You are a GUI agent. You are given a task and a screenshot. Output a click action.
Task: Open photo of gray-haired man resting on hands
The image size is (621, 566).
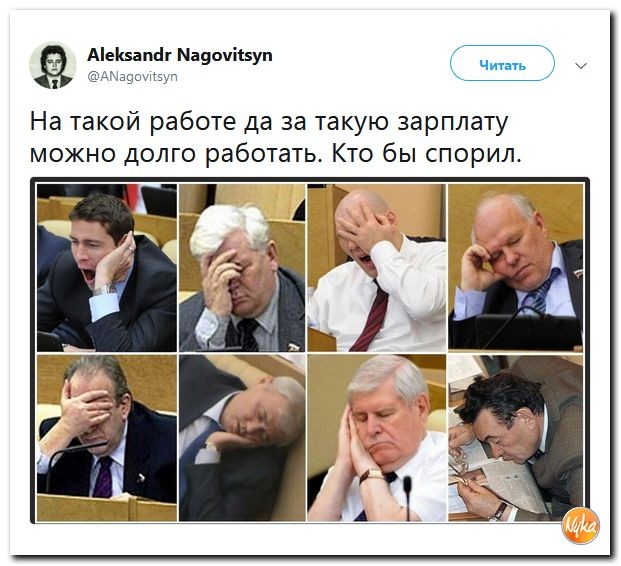(x=377, y=438)
